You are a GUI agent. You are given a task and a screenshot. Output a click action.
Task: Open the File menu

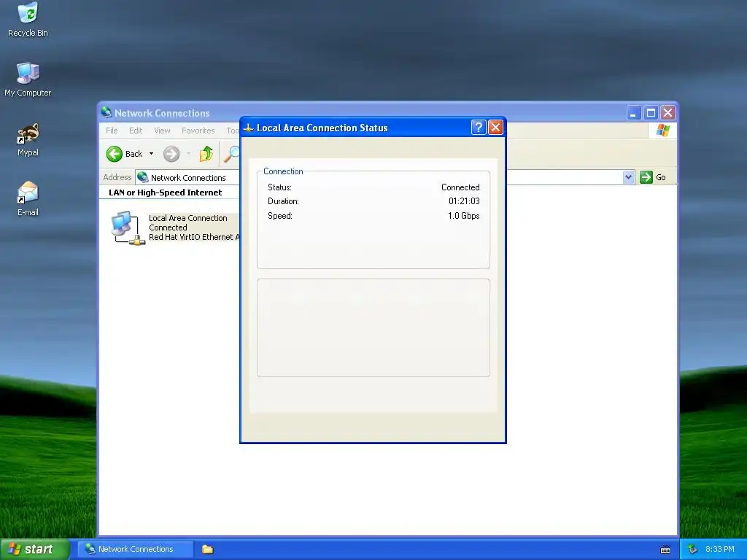112,131
